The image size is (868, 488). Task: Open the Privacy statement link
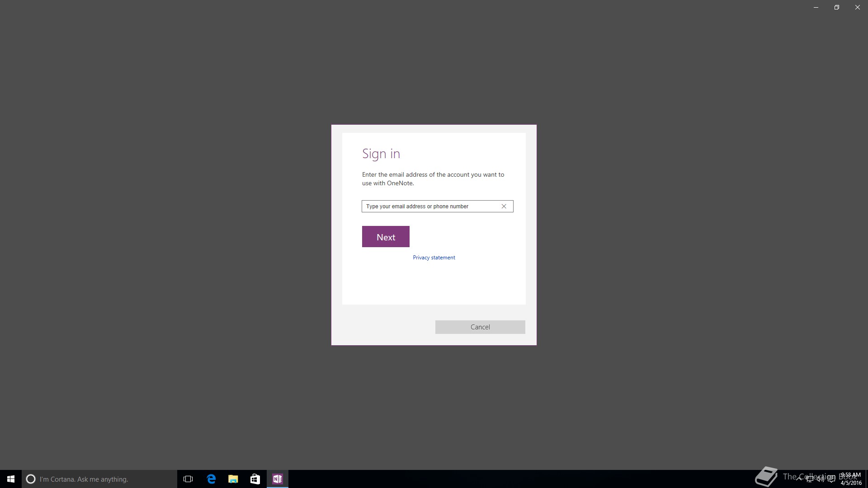[434, 258]
